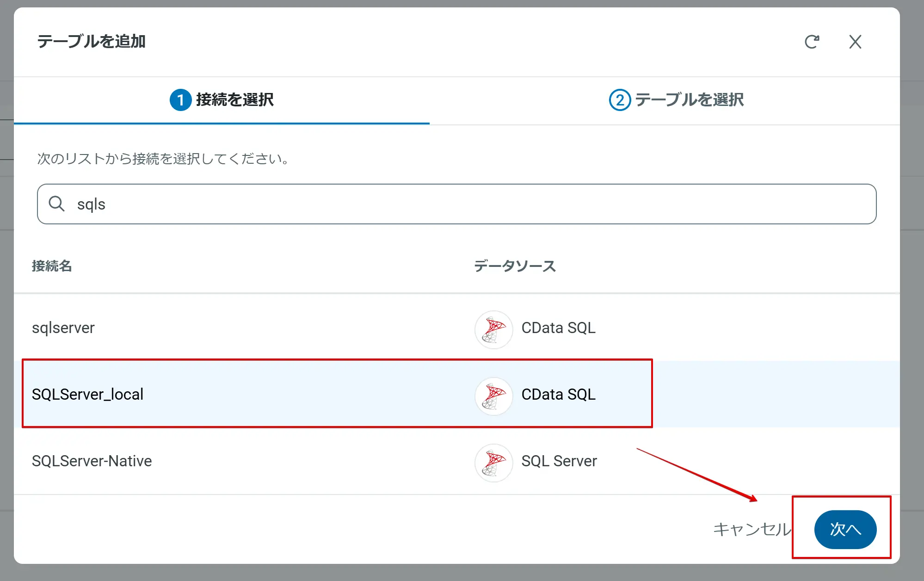The height and width of the screenshot is (581, 924).
Task: Select the sqlserver connection row
Action: 63,328
